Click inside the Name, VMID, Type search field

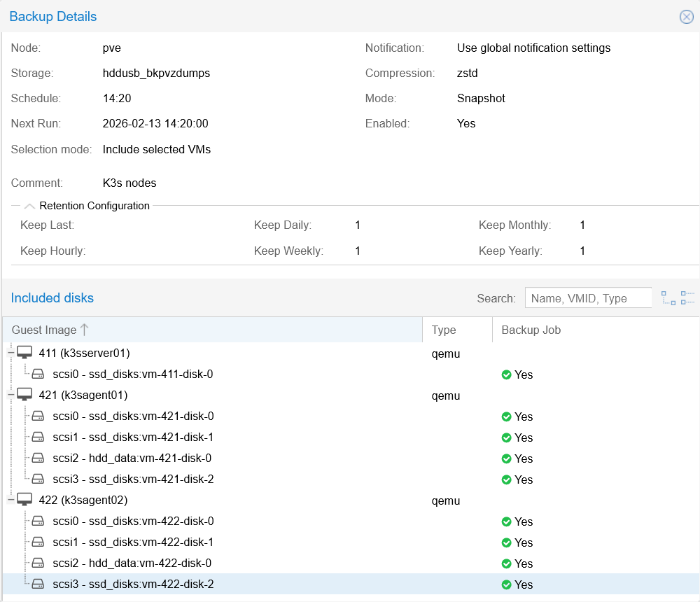point(588,297)
